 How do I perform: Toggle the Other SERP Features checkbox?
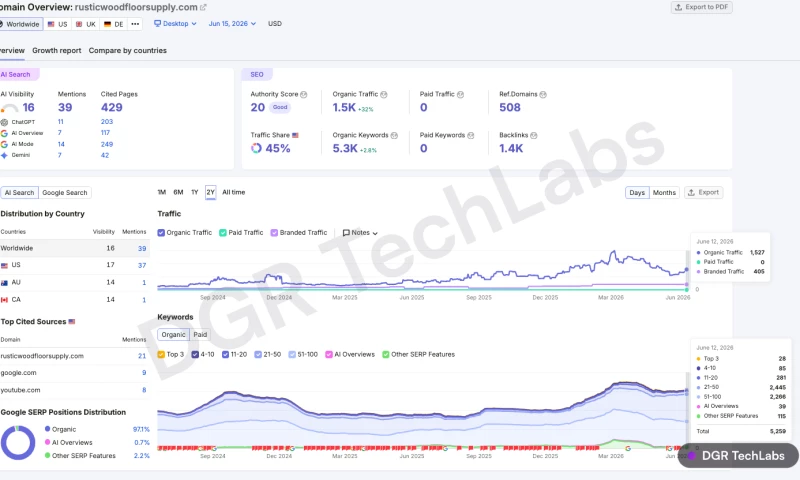click(386, 355)
